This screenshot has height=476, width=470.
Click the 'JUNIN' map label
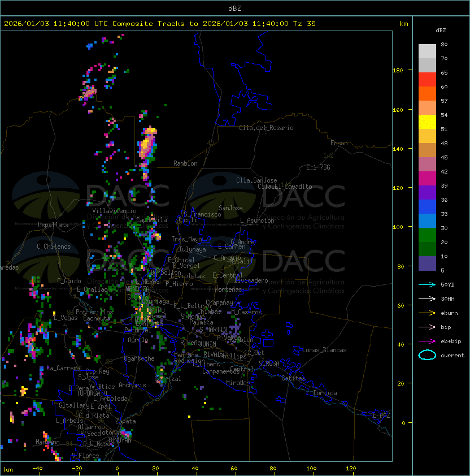click(207, 344)
